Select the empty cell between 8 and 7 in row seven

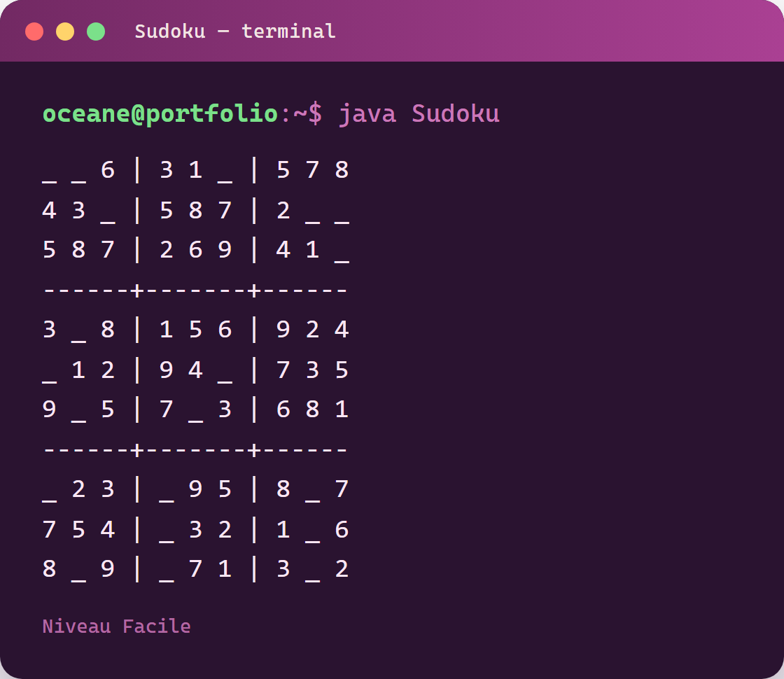coord(312,489)
